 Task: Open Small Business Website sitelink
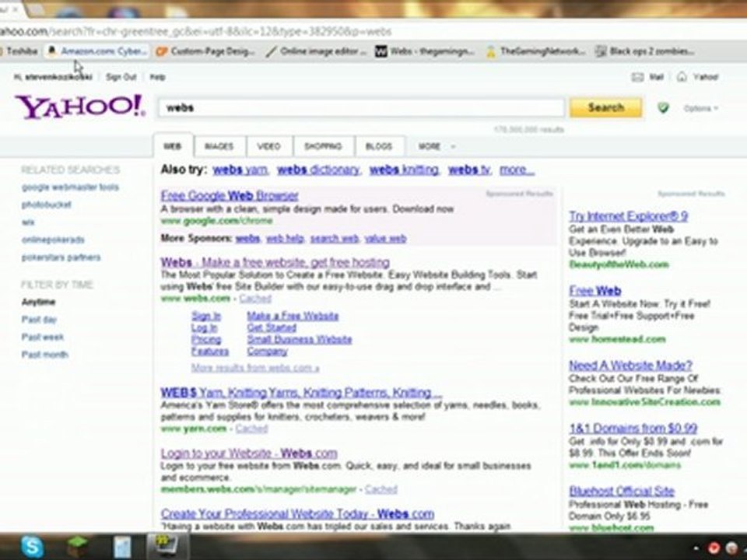[299, 340]
